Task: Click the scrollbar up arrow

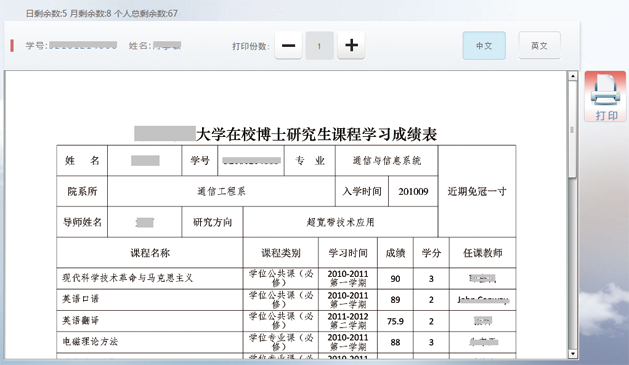Action: [x=572, y=76]
